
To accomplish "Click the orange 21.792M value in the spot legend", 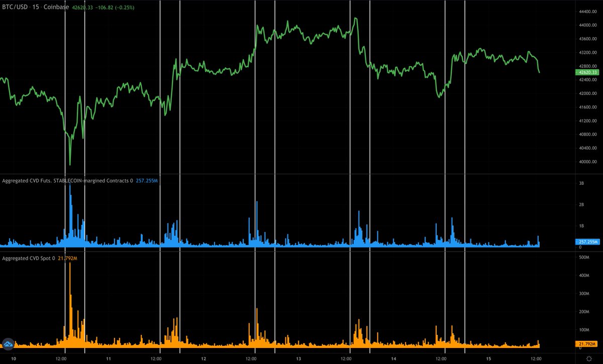I will pyautogui.click(x=67, y=258).
